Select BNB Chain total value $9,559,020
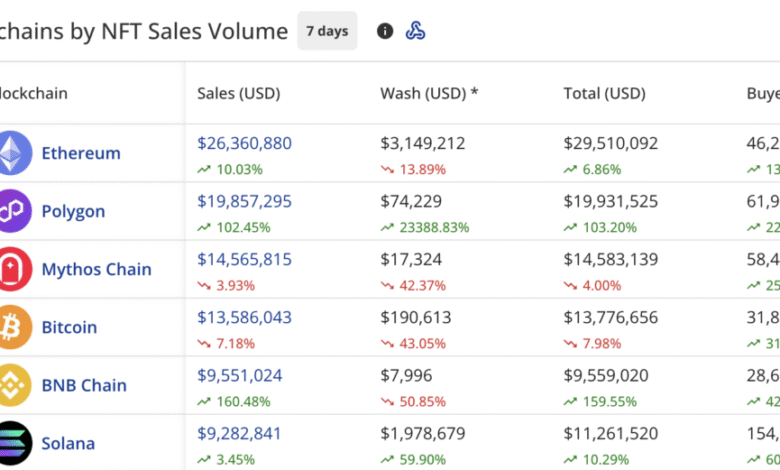The width and height of the screenshot is (780, 470). point(606,376)
